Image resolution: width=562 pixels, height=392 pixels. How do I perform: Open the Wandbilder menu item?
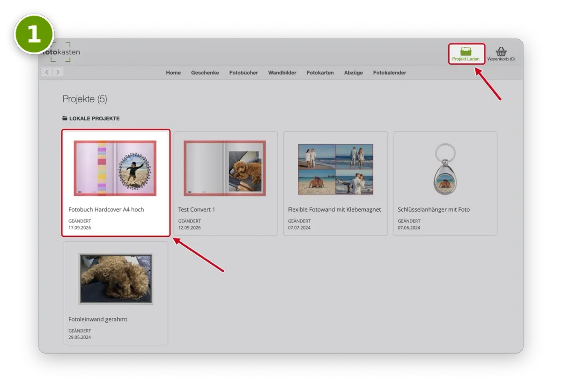coord(282,73)
